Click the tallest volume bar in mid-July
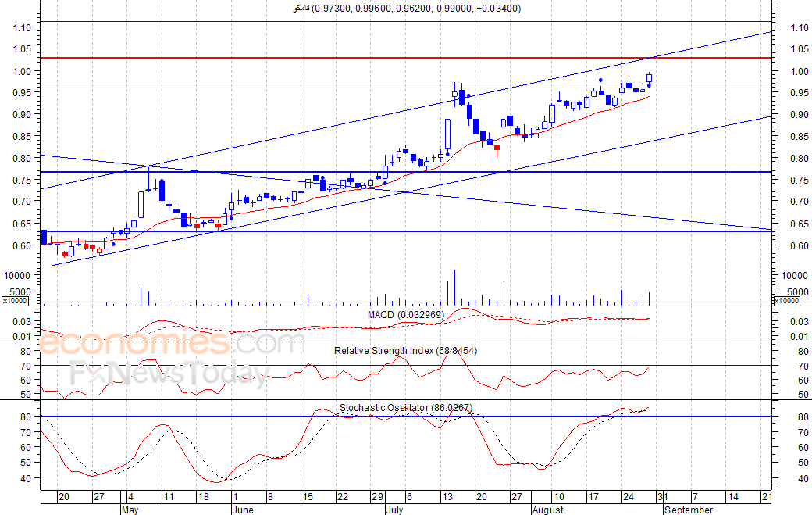This screenshot has height=515, width=812. [454, 288]
